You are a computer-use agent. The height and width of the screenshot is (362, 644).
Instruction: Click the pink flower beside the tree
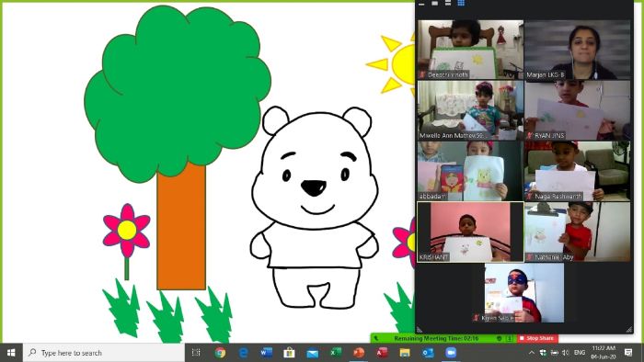pos(127,231)
